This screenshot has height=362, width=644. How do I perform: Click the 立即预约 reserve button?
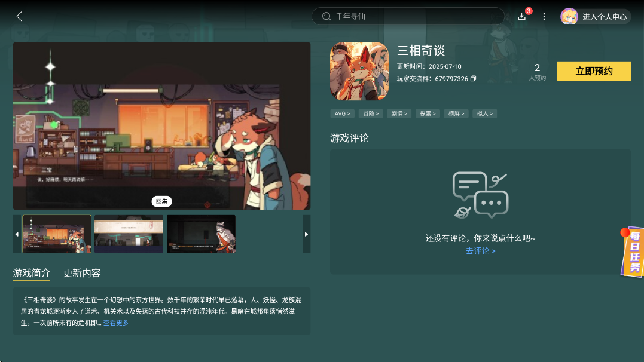pyautogui.click(x=594, y=71)
